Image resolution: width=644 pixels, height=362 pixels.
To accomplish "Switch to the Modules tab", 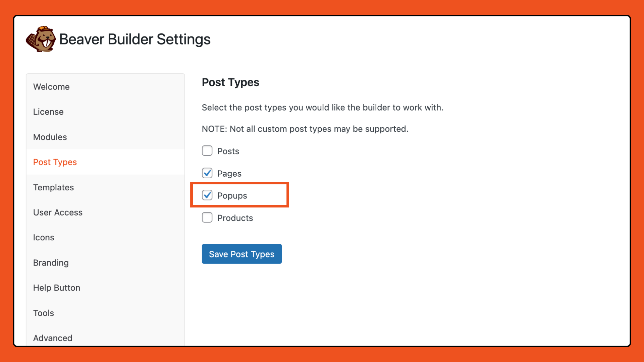I will (x=50, y=137).
